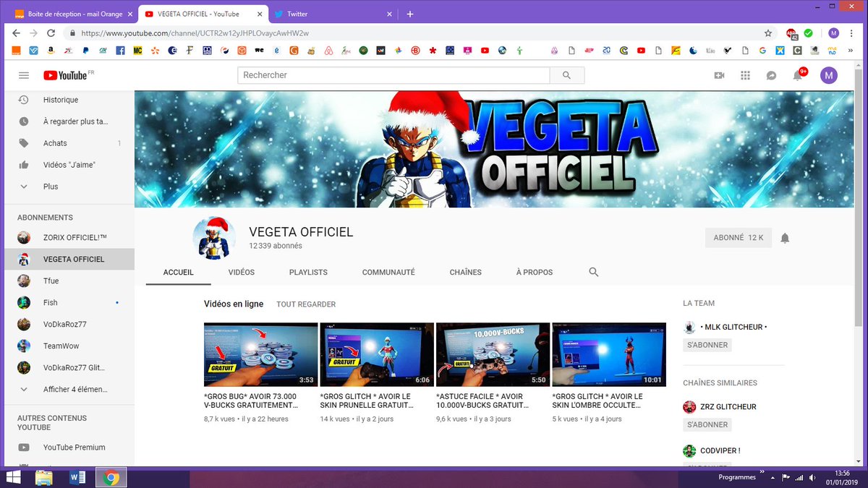Show more bookmarks chevron
The height and width of the screenshot is (488, 868).
click(851, 51)
